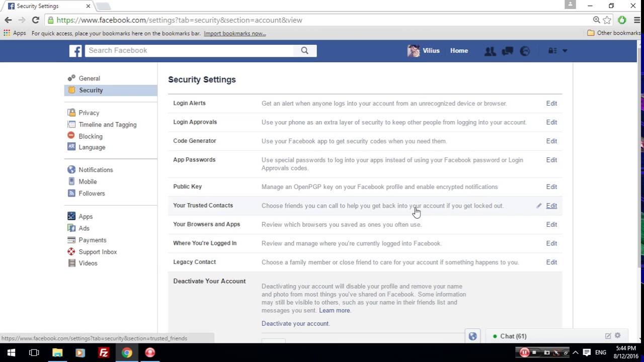
Task: Edit Your Trusted Contacts
Action: [x=551, y=206]
